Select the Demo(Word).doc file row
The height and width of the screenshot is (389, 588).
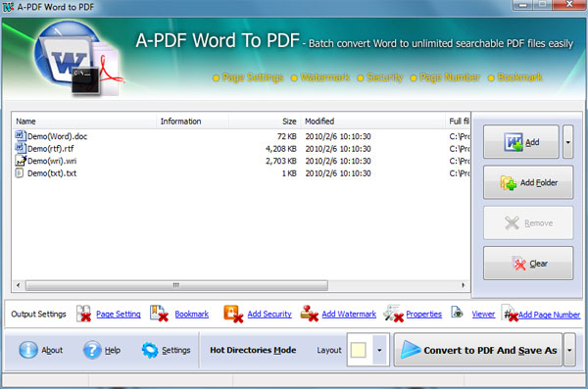pos(241,136)
